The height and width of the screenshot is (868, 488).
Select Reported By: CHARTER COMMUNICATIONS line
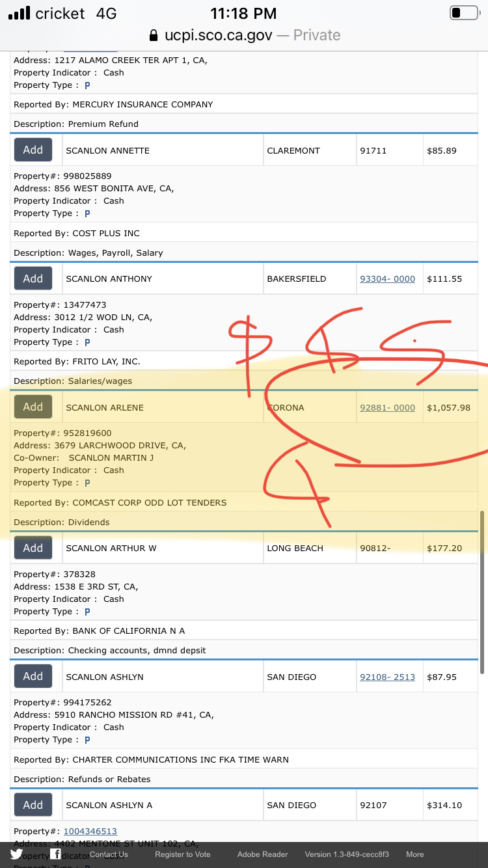(152, 759)
